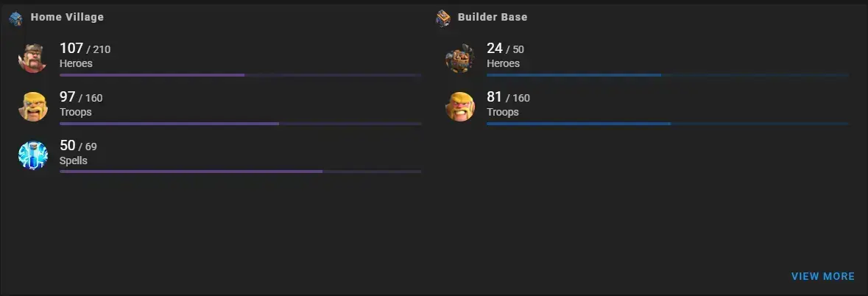The width and height of the screenshot is (868, 296).
Task: Select the Home Village Barbarian troops icon
Action: 32,106
